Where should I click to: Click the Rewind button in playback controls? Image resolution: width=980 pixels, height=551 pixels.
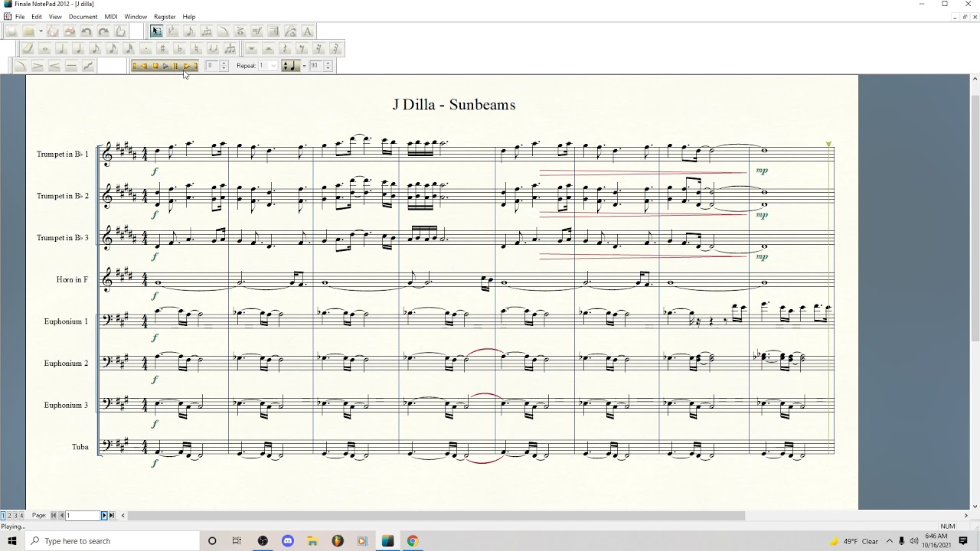(x=144, y=66)
